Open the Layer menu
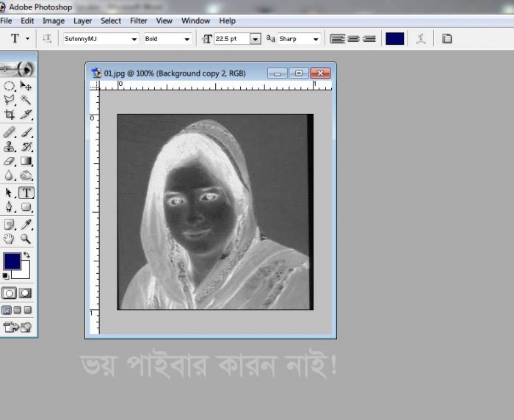Viewport: 514px width, 420px height. [82, 21]
